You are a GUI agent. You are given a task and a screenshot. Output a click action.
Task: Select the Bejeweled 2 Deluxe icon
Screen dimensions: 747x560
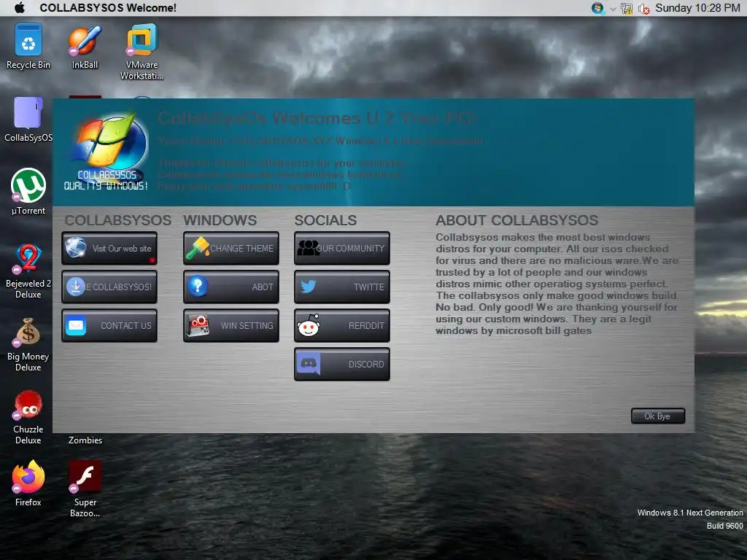28,271
